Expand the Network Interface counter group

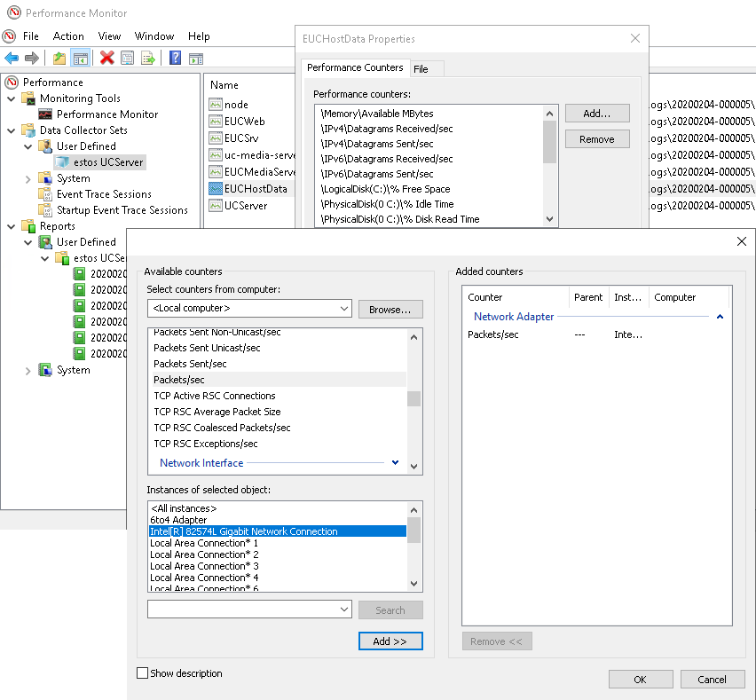click(395, 463)
